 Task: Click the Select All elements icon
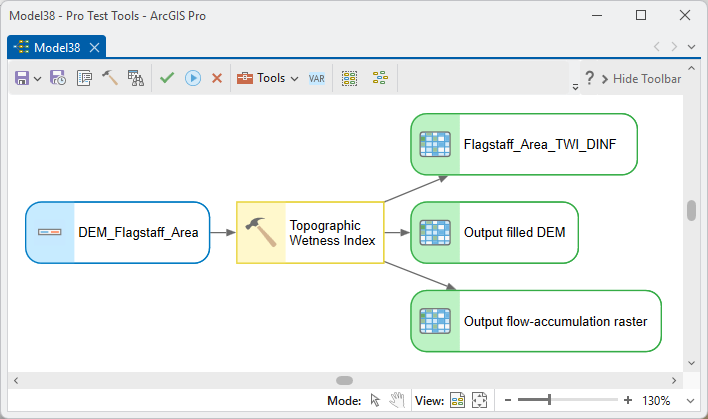pos(349,78)
